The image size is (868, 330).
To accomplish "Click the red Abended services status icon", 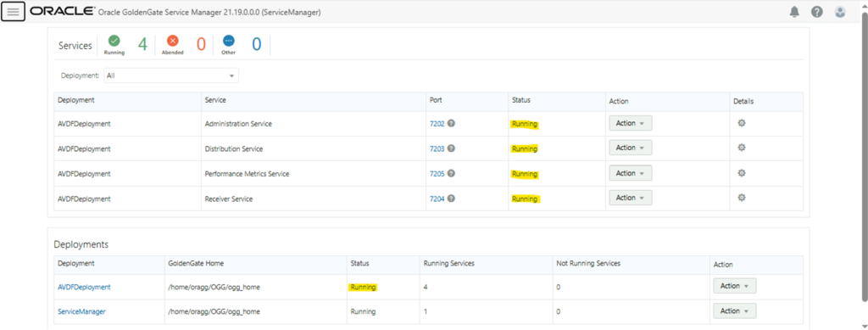I will pyautogui.click(x=173, y=41).
